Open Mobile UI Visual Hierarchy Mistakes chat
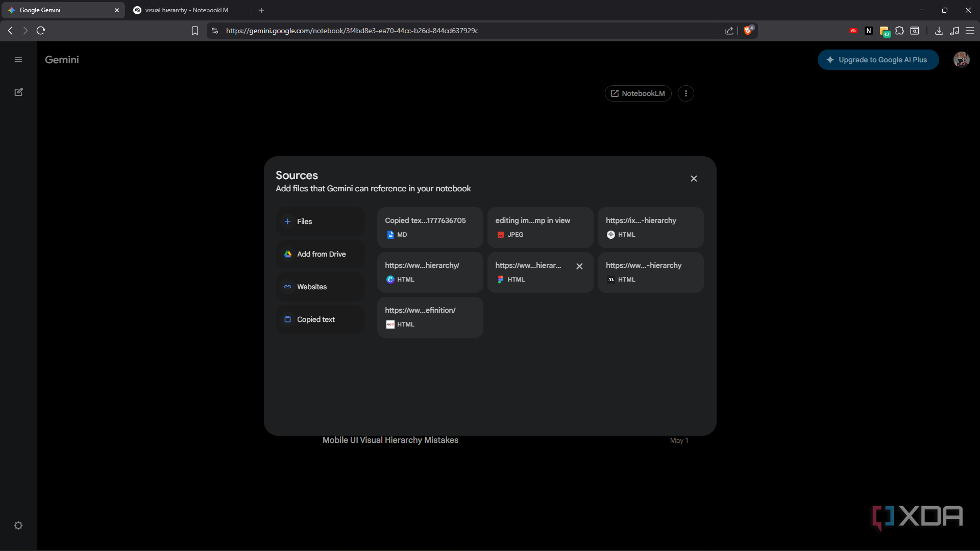 (x=390, y=440)
